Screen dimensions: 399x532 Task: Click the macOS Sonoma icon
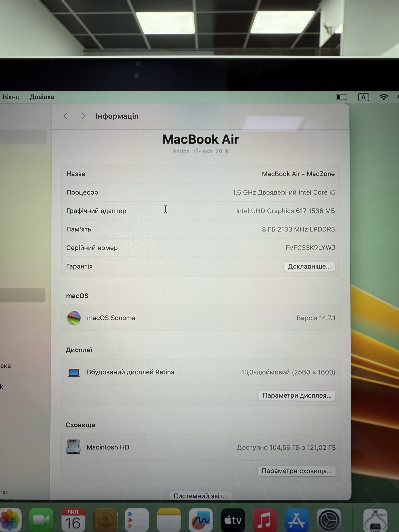click(74, 318)
